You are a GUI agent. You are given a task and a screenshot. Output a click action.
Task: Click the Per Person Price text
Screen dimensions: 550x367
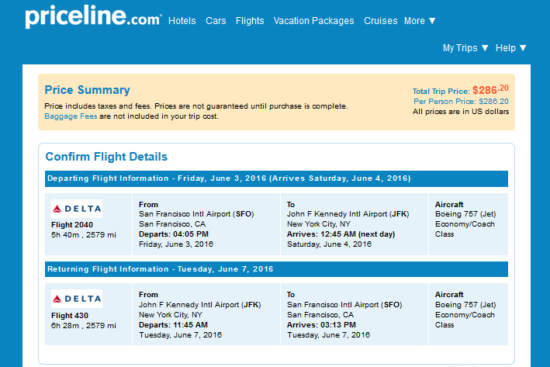click(461, 101)
